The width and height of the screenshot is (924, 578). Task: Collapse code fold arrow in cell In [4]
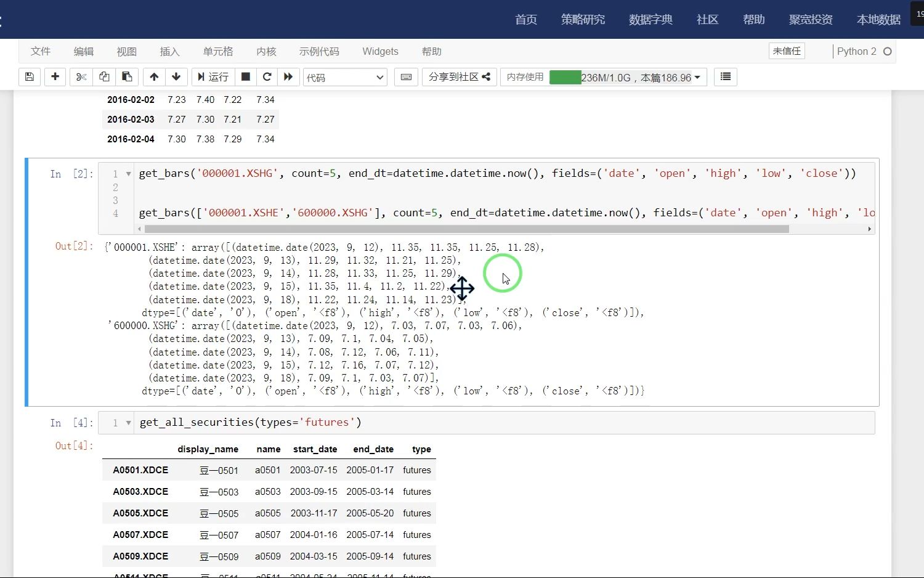pos(128,423)
